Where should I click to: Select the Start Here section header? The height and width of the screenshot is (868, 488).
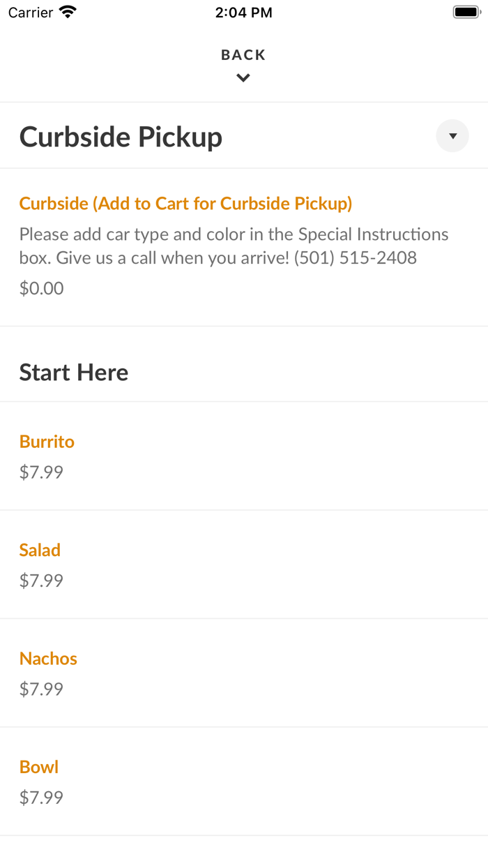[x=74, y=373]
